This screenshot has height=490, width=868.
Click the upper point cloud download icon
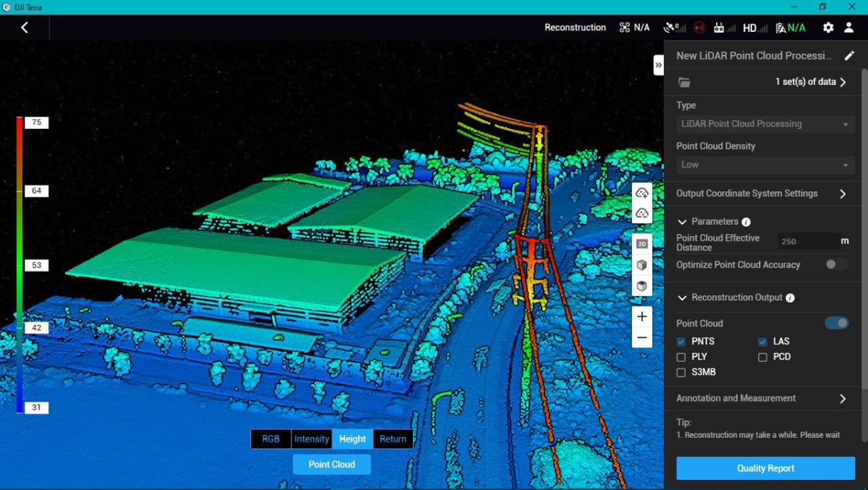click(642, 193)
